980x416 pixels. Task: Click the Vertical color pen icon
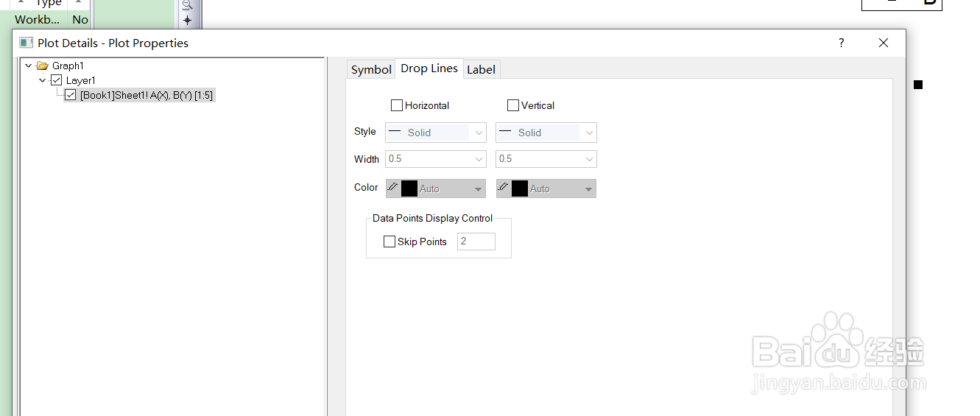click(503, 188)
